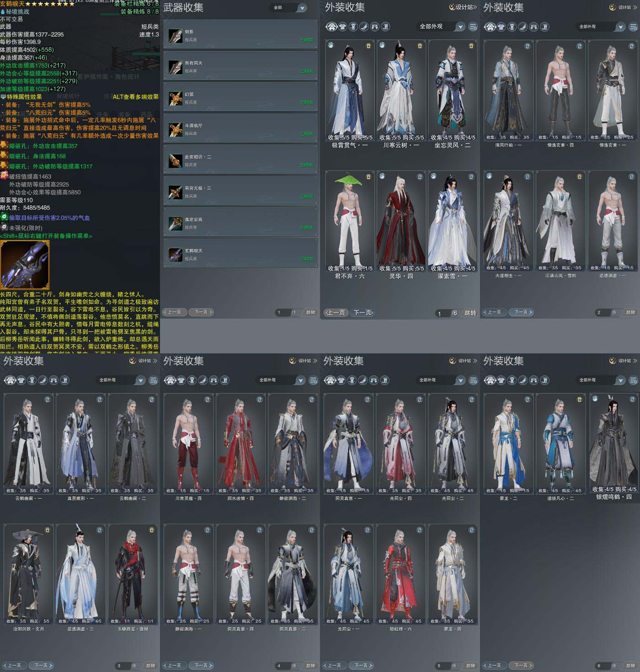640x672 pixels.
Task: Click the 倒影 weapon icon in the weapon list
Action: tap(176, 36)
